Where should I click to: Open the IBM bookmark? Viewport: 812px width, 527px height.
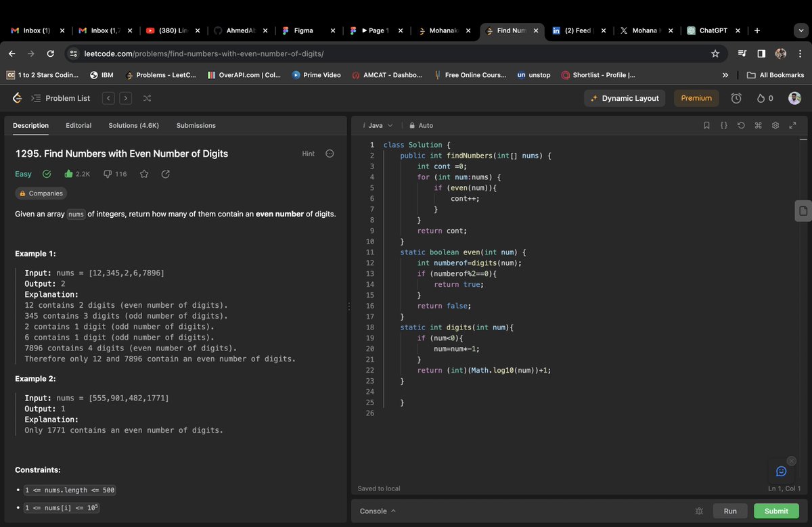pyautogui.click(x=101, y=75)
